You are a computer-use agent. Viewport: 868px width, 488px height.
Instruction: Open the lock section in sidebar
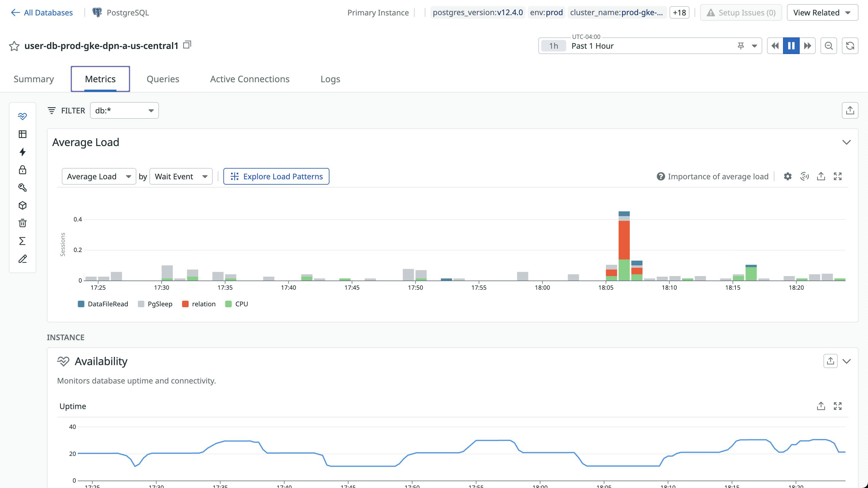coord(23,170)
